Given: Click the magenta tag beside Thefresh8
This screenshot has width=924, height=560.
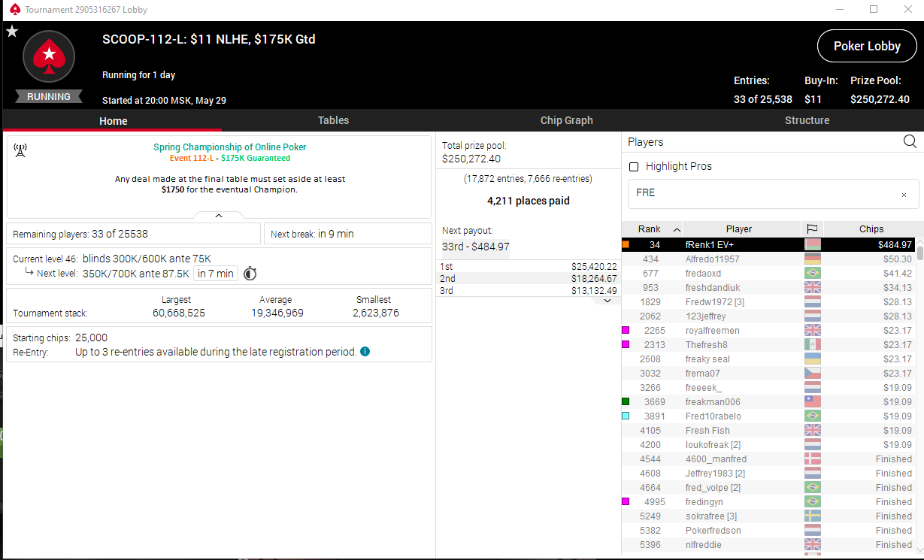Looking at the screenshot, I should coord(626,344).
